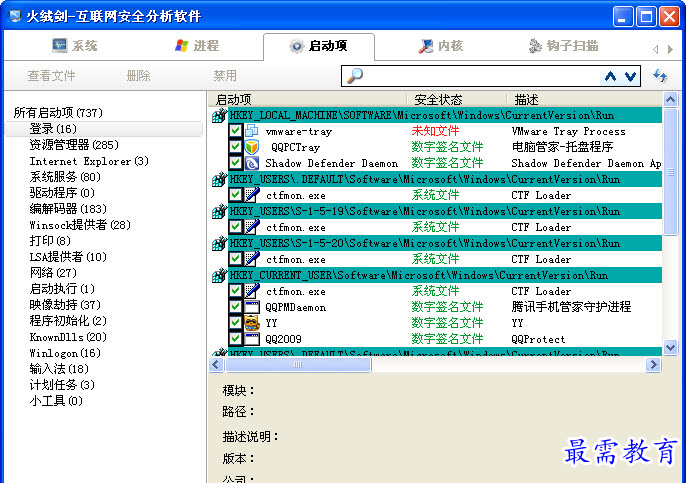This screenshot has height=483, width=686.
Task: Select 所有启动项 (737) in sidebar
Action: coord(58,113)
